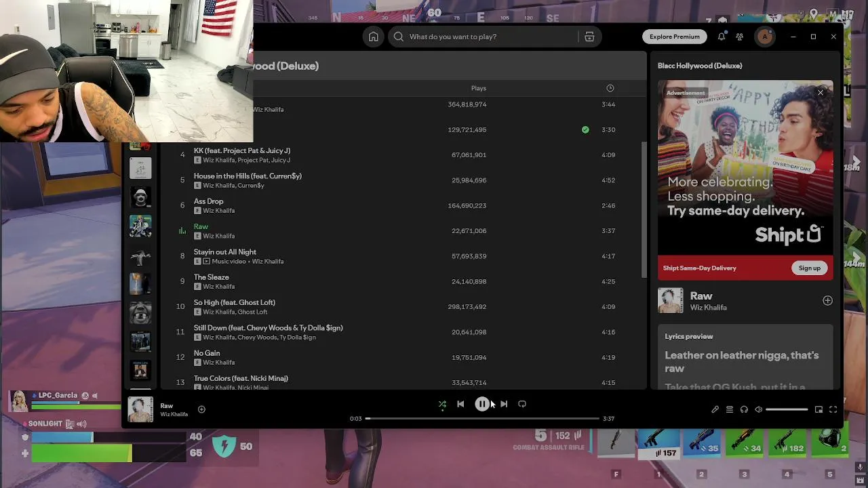Viewport: 868px width, 488px height.
Task: Click the Explore Premium button
Action: (674, 37)
